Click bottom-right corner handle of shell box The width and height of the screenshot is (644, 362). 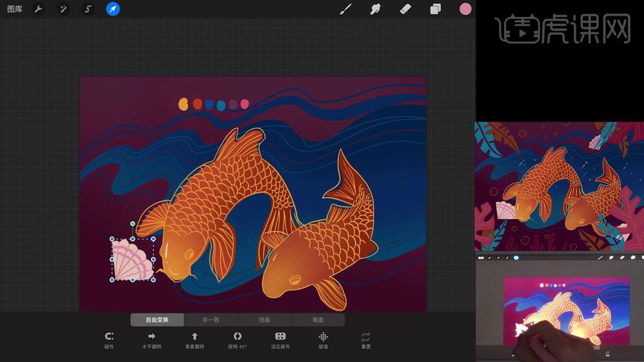coord(154,280)
